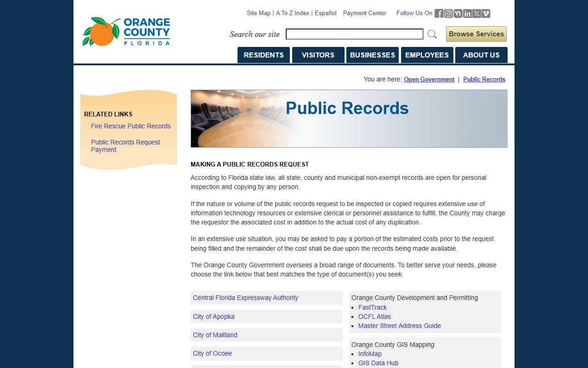
Task: Open the Facebook social icon
Action: [439, 13]
